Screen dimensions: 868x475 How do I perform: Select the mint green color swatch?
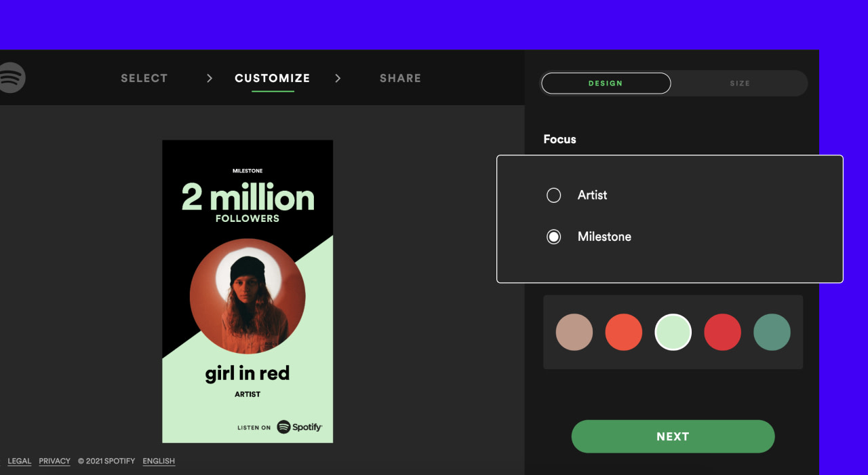tap(673, 332)
